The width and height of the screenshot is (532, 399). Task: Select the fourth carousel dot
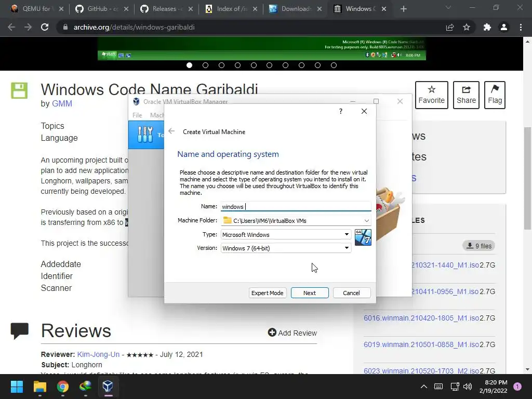coord(237,65)
